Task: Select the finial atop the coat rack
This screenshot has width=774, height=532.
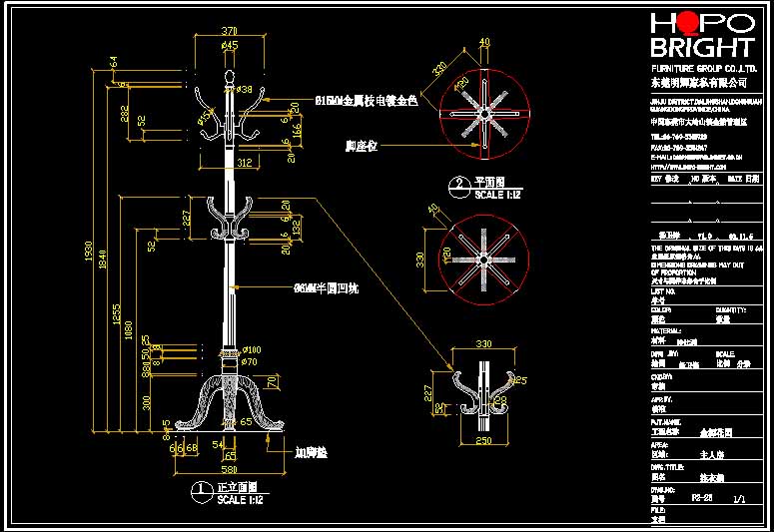Action: pyautogui.click(x=230, y=79)
